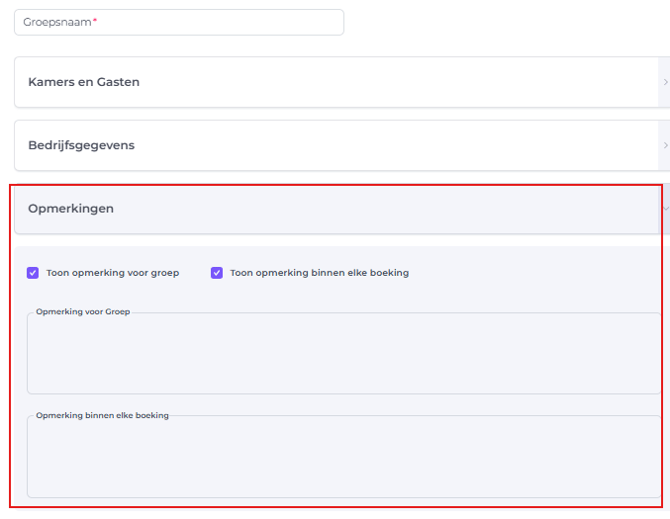This screenshot has height=519, width=670.
Task: Click the chevron arrow on Kamers en Gasten
Action: 665,82
